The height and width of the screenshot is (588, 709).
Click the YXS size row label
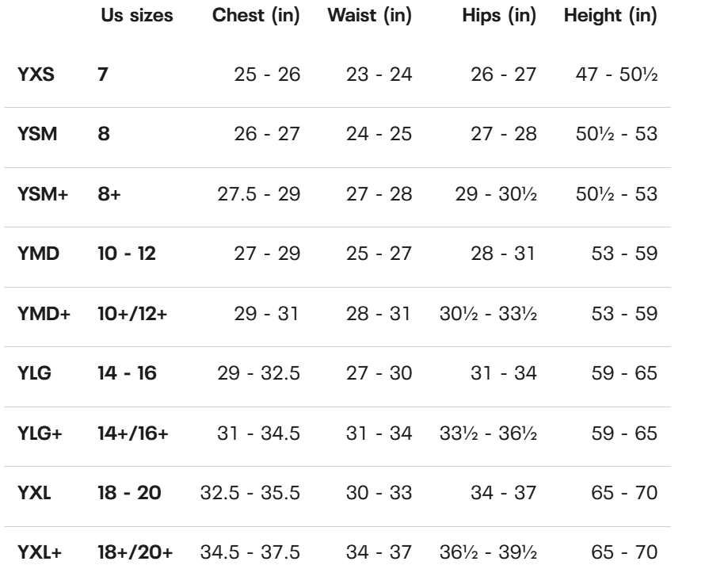tap(36, 74)
